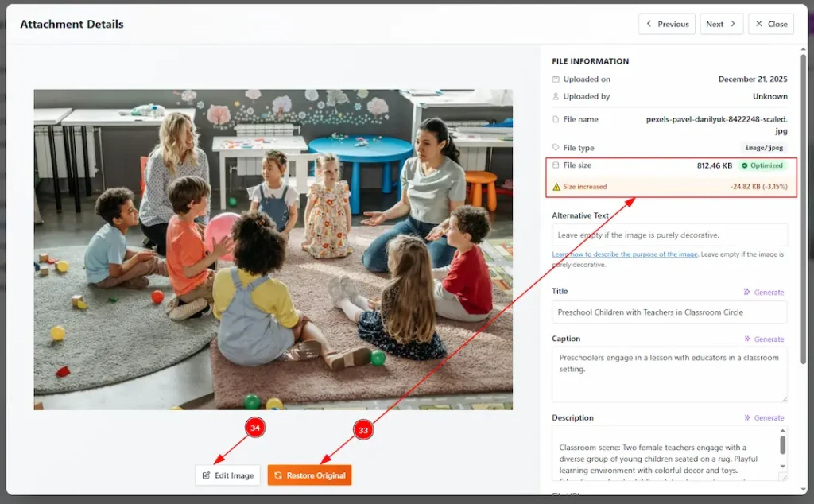This screenshot has width=814, height=504.
Task: Generate a Description with the sparkle icon
Action: pyautogui.click(x=764, y=417)
